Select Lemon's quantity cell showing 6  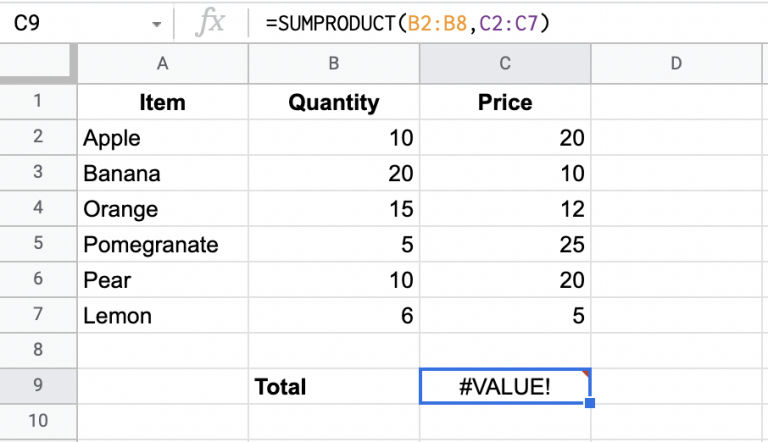click(x=334, y=315)
